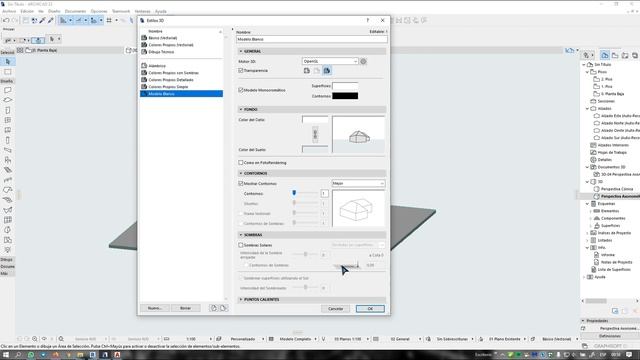
Task: Click the Borrar button
Action: point(185,308)
